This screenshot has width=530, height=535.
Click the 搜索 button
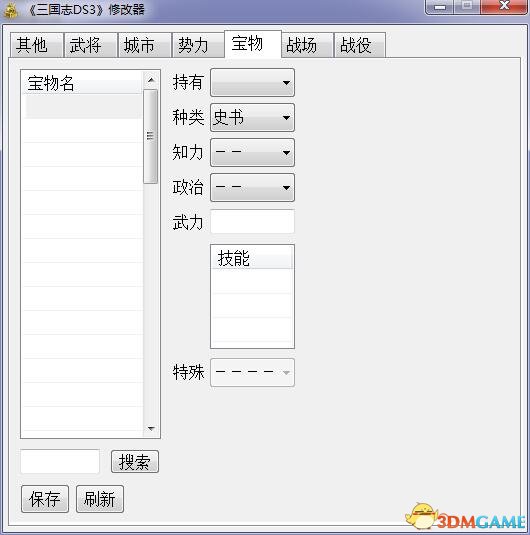pos(135,462)
